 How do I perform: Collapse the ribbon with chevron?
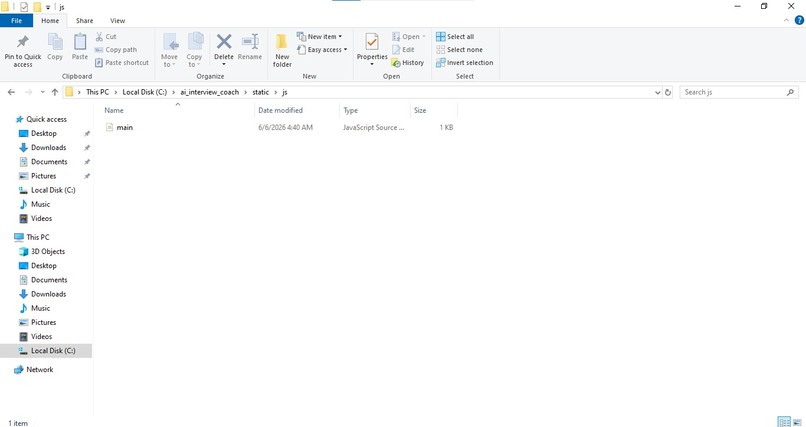(786, 21)
